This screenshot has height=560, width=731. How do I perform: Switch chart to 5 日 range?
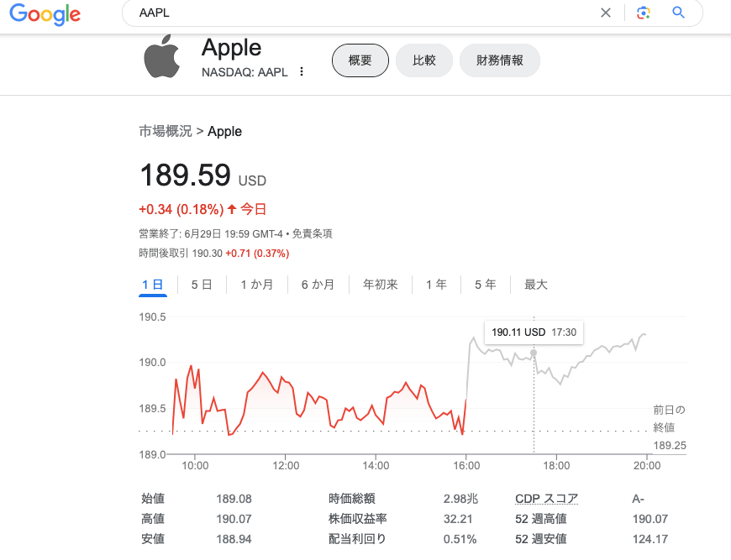coord(202,285)
